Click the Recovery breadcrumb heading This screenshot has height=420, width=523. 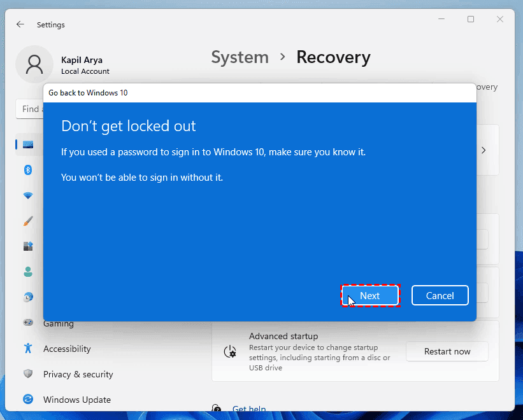333,57
